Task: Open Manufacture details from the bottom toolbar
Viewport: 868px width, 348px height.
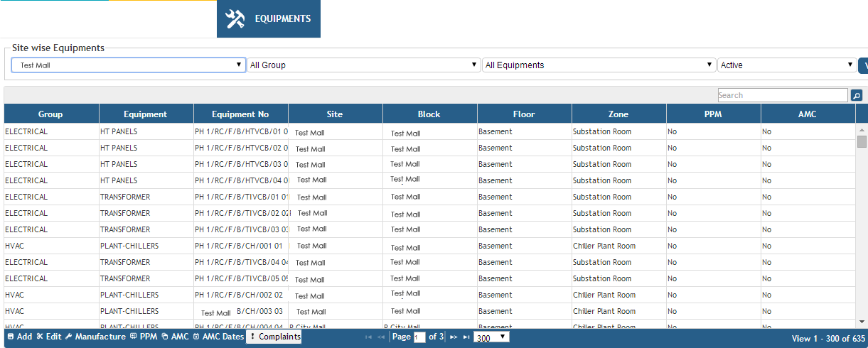Action: pos(95,337)
